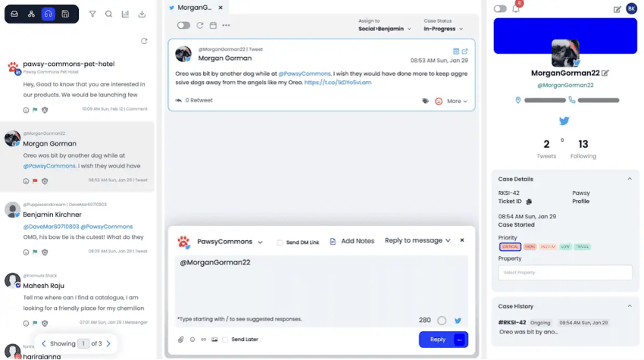Image resolution: width=644 pixels, height=360 pixels.
Task: Open tweet in external window icon
Action: point(465,52)
